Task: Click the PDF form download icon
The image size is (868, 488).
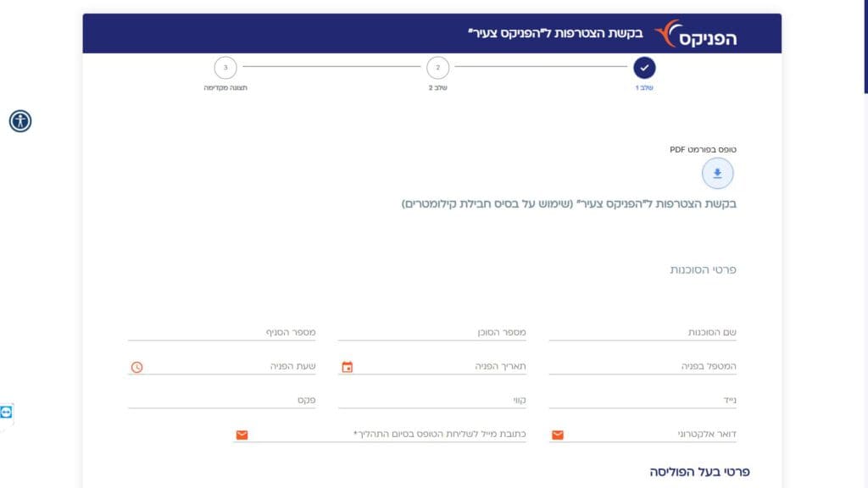Action: pos(717,173)
